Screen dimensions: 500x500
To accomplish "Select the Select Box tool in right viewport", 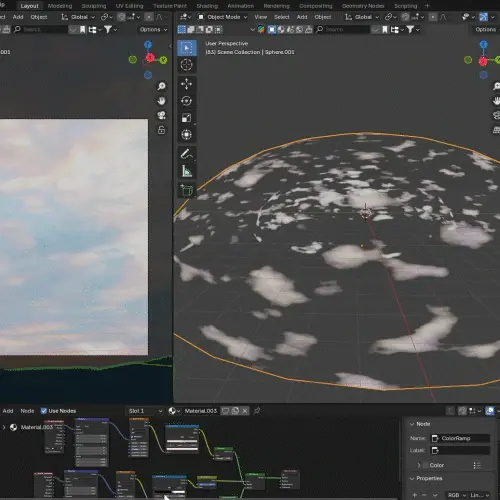I will [186, 48].
